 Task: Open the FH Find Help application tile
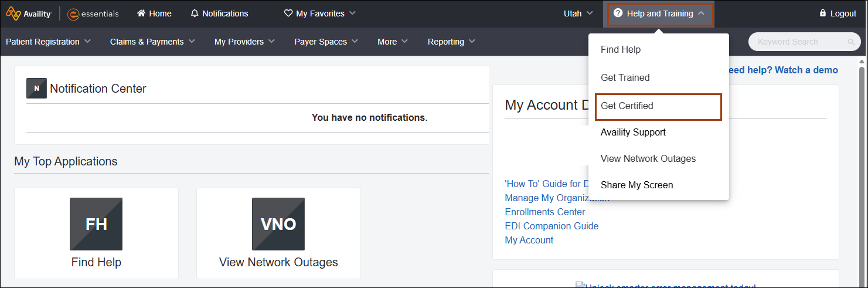pyautogui.click(x=96, y=224)
